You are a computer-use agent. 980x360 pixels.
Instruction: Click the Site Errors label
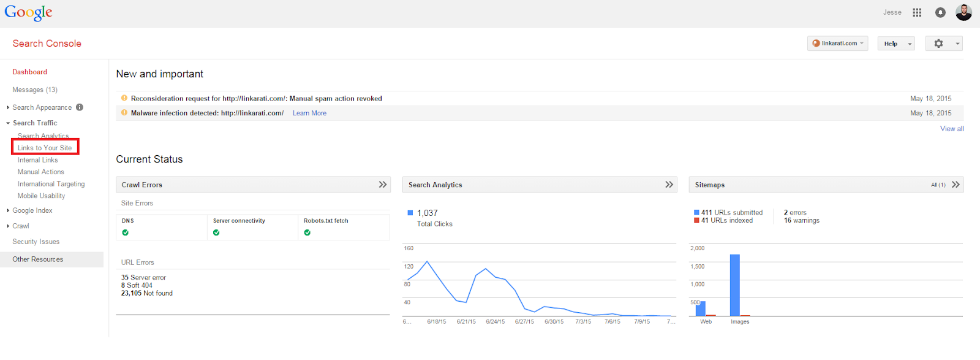(x=137, y=203)
